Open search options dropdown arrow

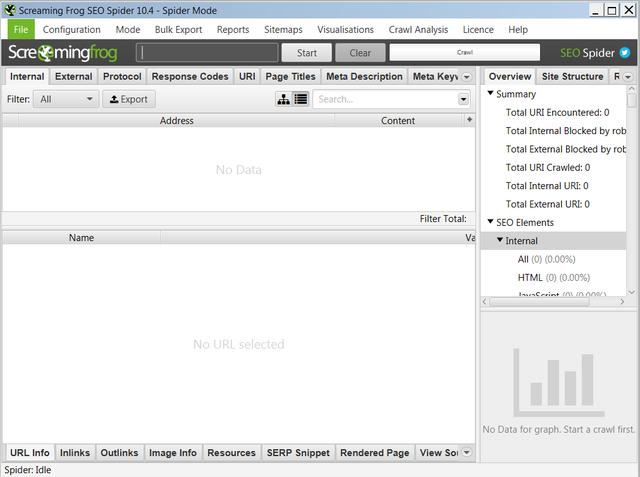463,99
